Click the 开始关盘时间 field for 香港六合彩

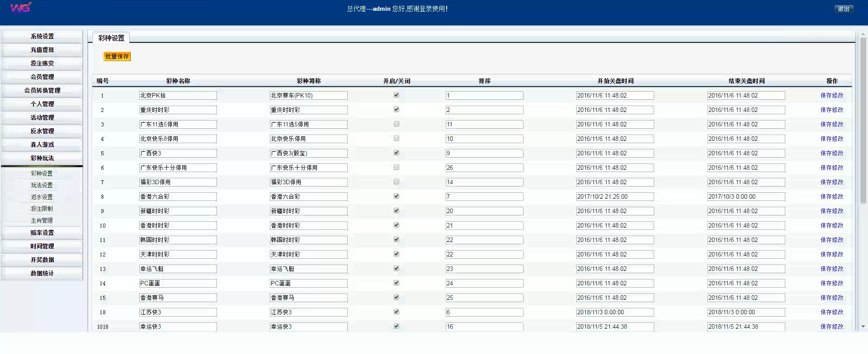tap(615, 197)
